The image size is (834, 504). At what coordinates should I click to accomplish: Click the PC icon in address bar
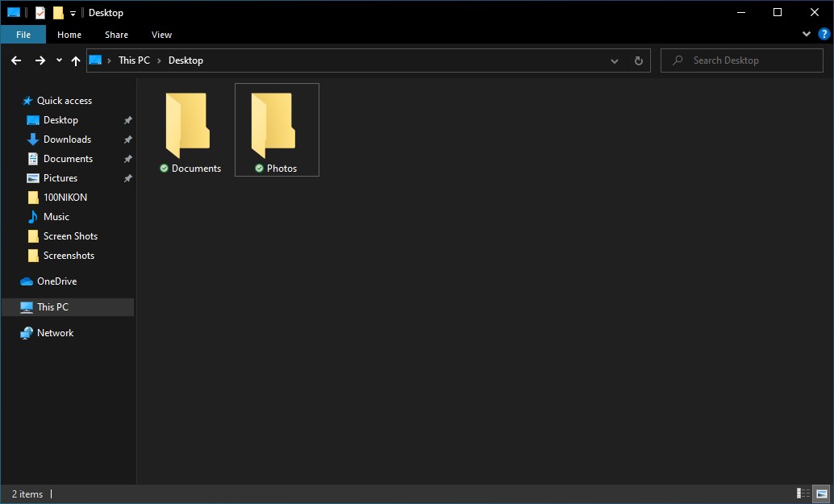95,60
